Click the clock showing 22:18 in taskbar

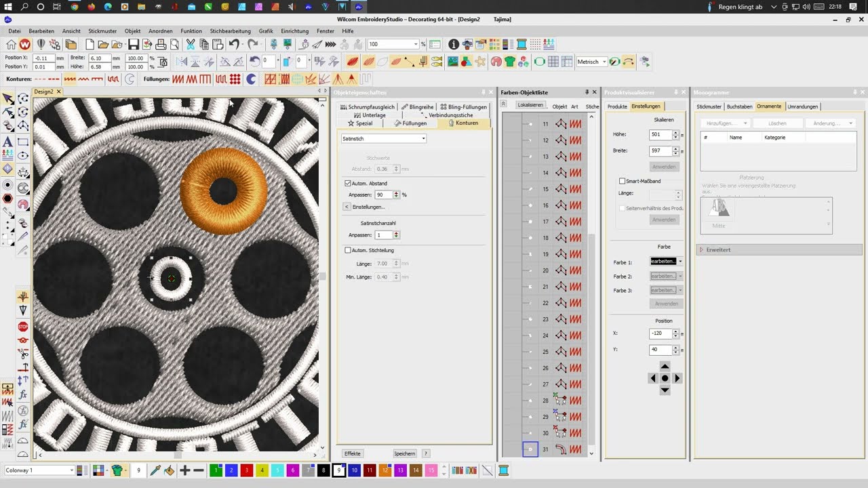tap(835, 7)
